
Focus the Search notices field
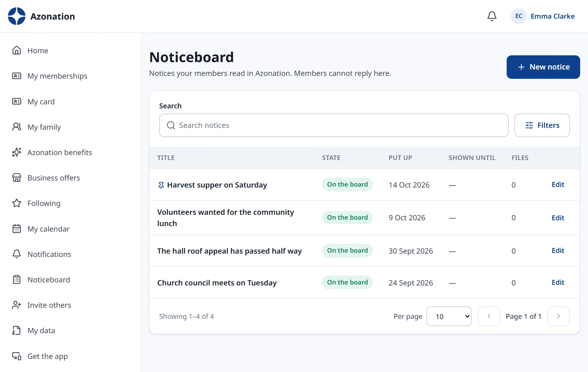334,125
